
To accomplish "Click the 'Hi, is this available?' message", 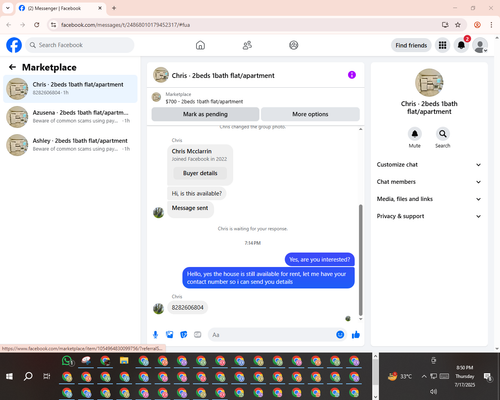I will 197,193.
